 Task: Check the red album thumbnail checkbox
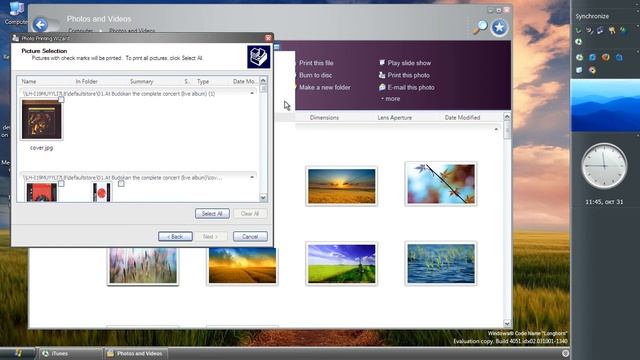(61, 184)
